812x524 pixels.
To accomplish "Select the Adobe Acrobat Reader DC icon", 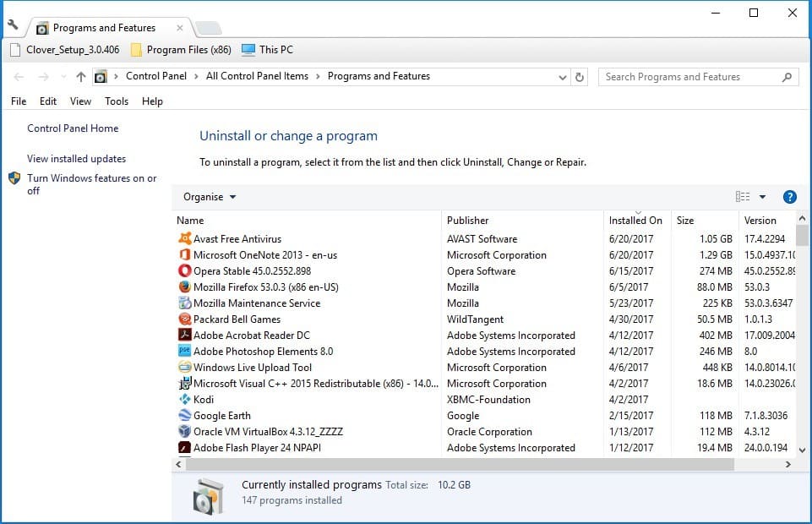I will (x=184, y=335).
